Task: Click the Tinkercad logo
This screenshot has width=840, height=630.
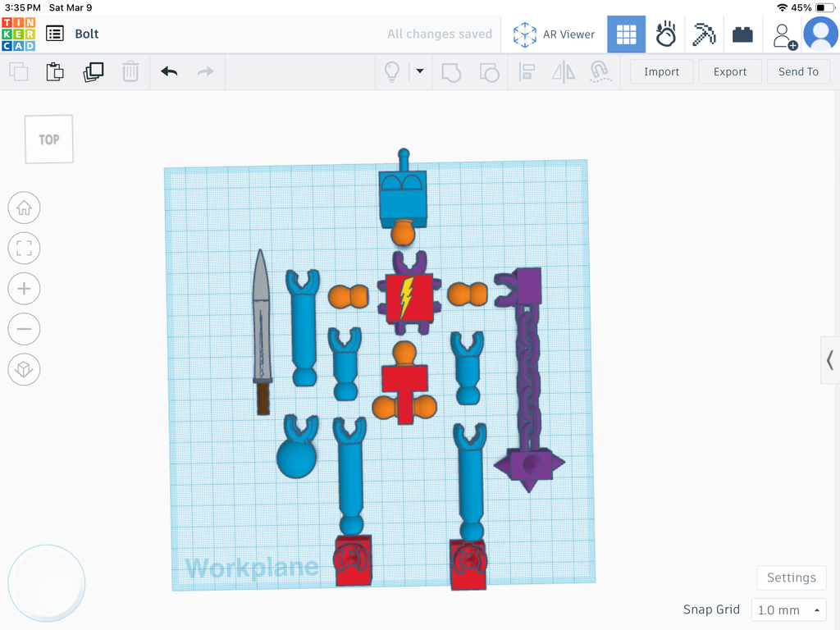Action: pyautogui.click(x=19, y=34)
